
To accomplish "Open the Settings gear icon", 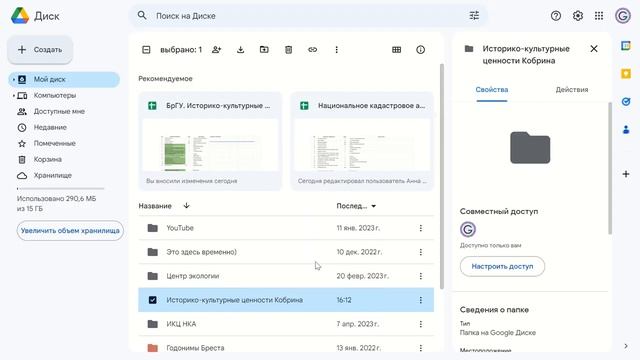I will (x=578, y=16).
